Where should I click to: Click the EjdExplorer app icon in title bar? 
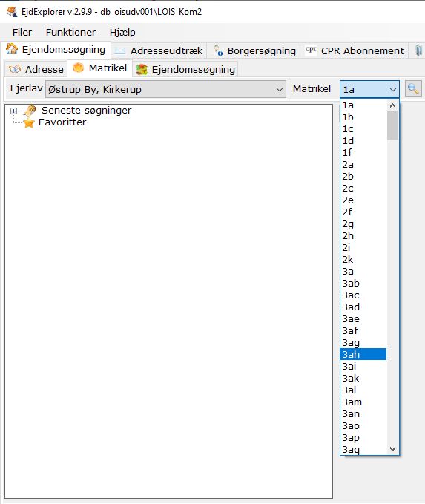point(12,12)
